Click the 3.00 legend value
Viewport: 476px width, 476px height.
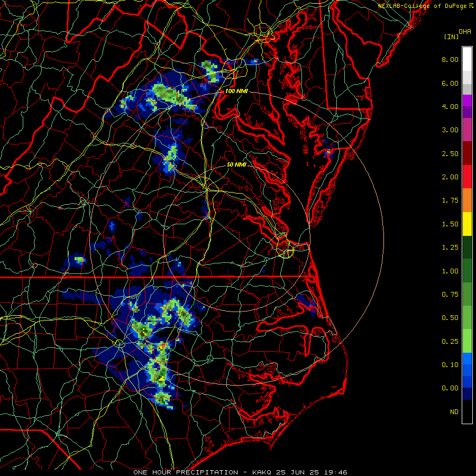click(x=450, y=130)
